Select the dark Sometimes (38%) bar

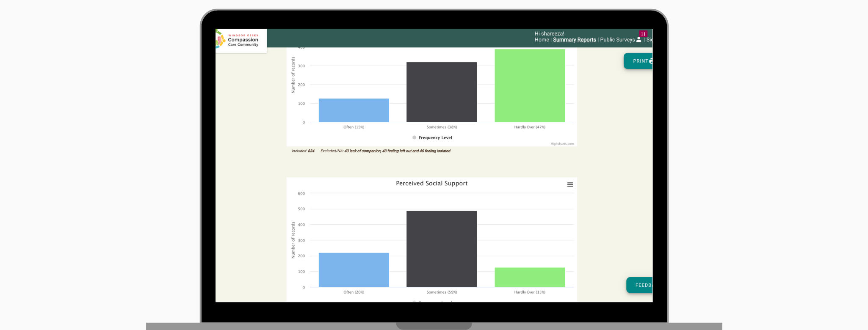441,92
